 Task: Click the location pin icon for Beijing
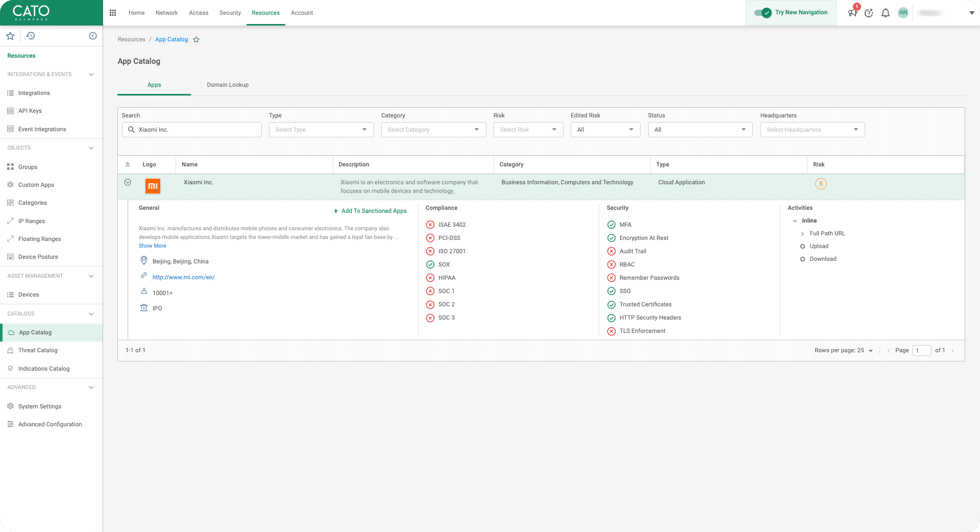pos(144,261)
